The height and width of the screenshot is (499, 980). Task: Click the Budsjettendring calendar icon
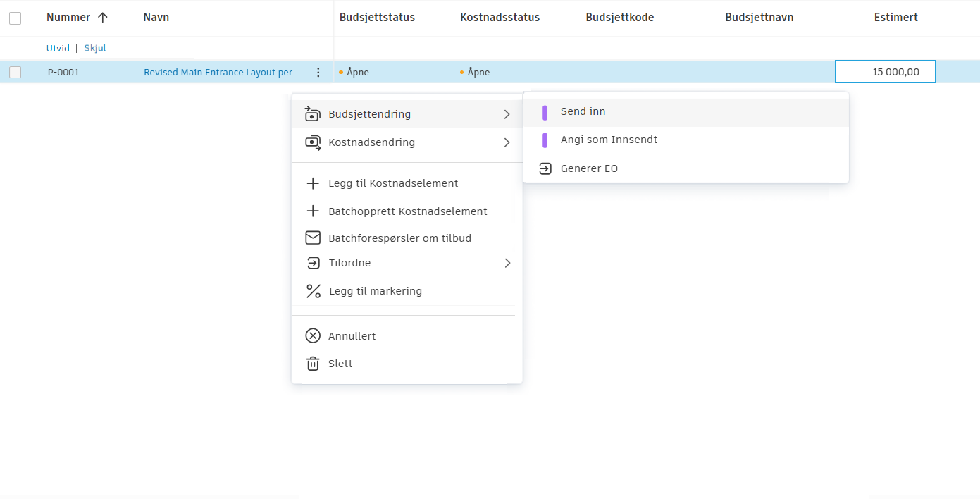point(313,113)
